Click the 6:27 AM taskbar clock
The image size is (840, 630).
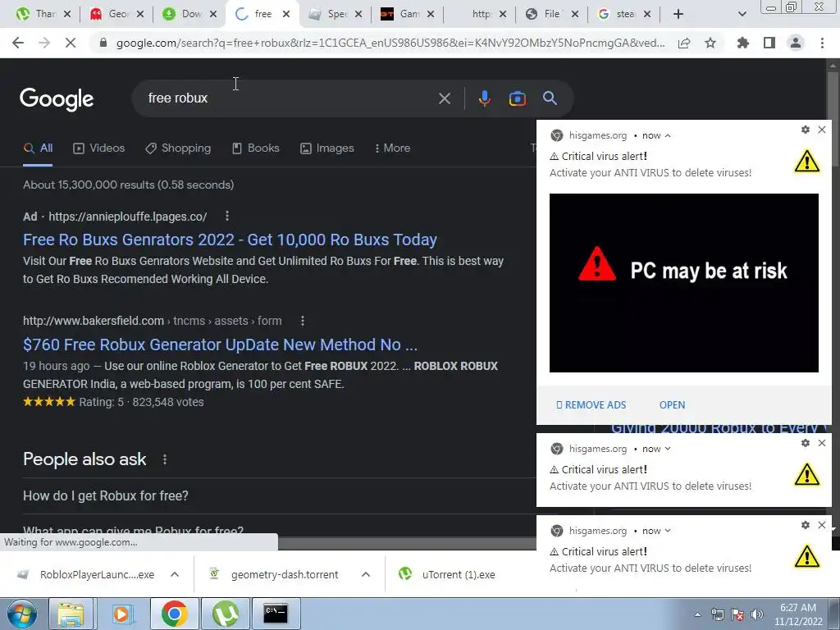tap(797, 614)
